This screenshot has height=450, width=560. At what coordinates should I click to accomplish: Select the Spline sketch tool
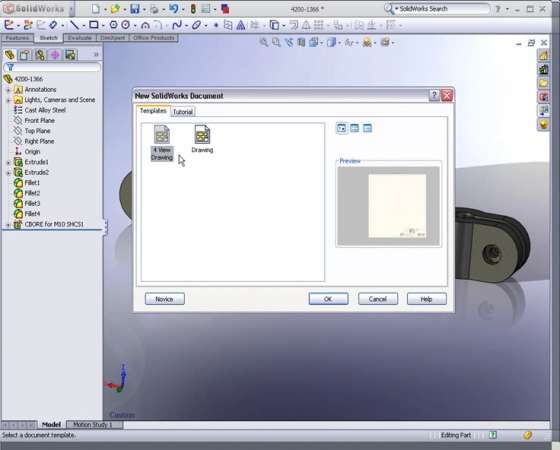tap(177, 25)
